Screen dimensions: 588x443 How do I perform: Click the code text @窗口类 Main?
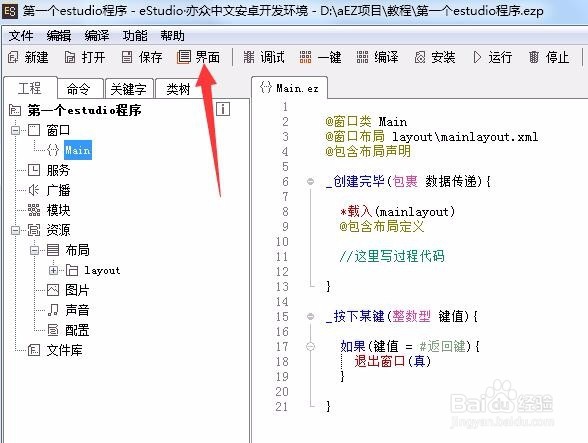pyautogui.click(x=366, y=122)
